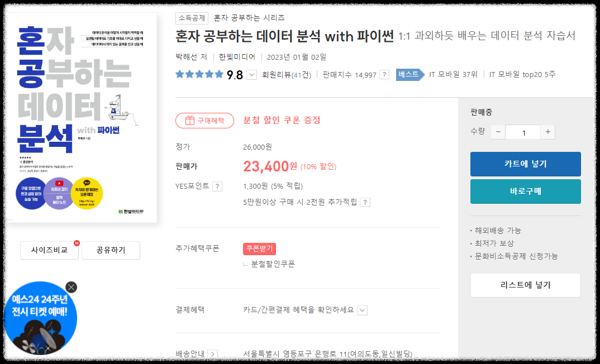Click the five-star rating icons
This screenshot has height=364, width=600.
199,74
